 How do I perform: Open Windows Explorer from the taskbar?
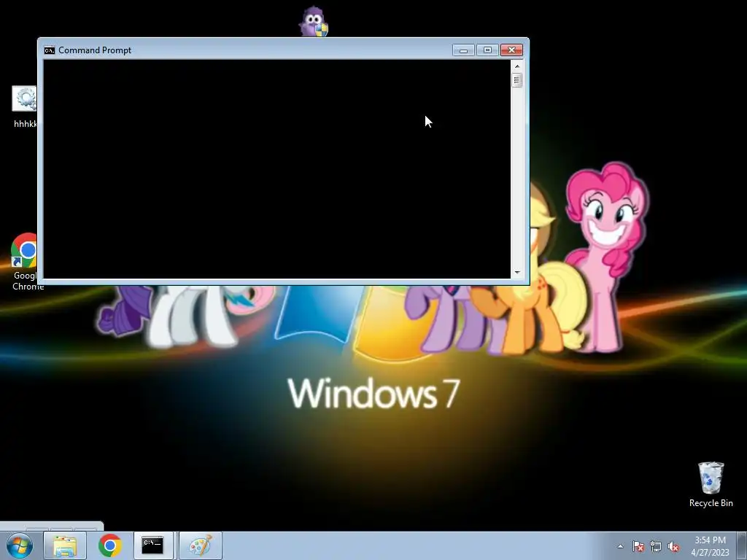pos(65,545)
